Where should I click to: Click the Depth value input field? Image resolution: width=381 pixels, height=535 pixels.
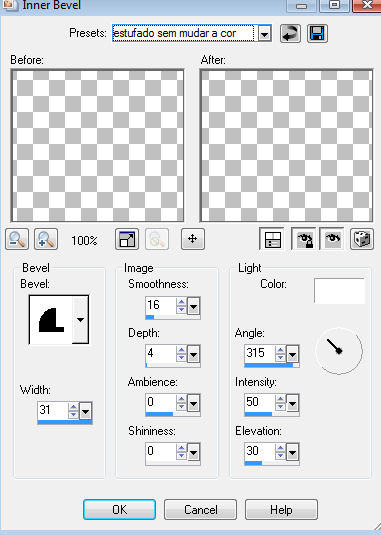(161, 354)
